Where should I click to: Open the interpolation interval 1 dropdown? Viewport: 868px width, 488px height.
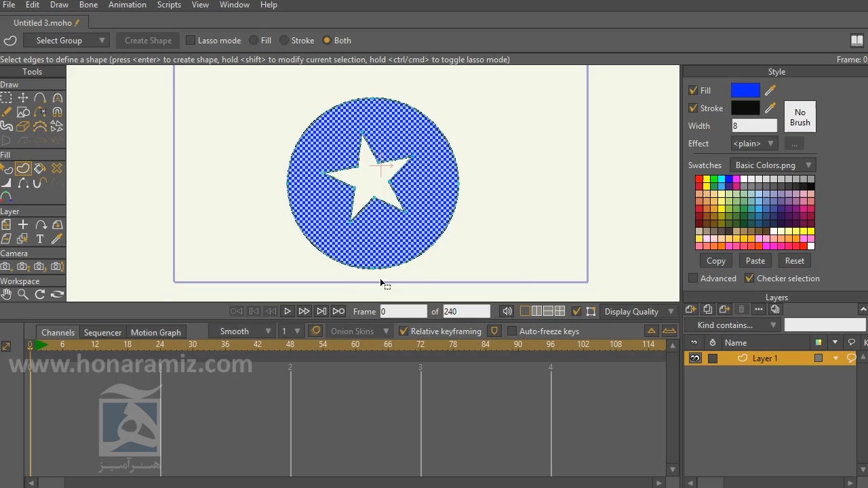290,331
